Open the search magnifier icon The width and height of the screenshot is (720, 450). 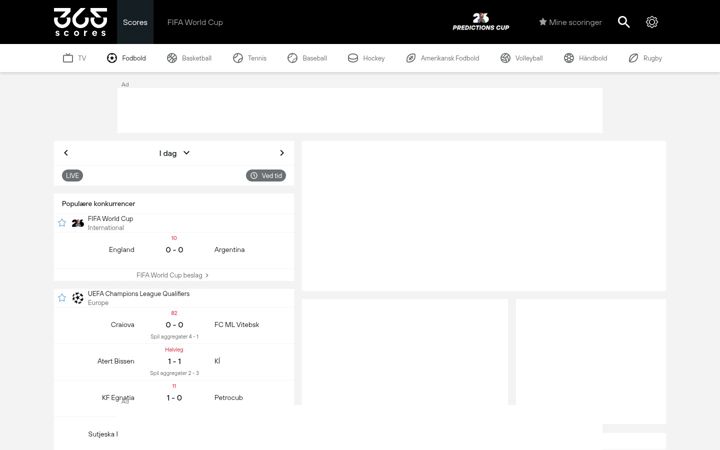pos(623,22)
